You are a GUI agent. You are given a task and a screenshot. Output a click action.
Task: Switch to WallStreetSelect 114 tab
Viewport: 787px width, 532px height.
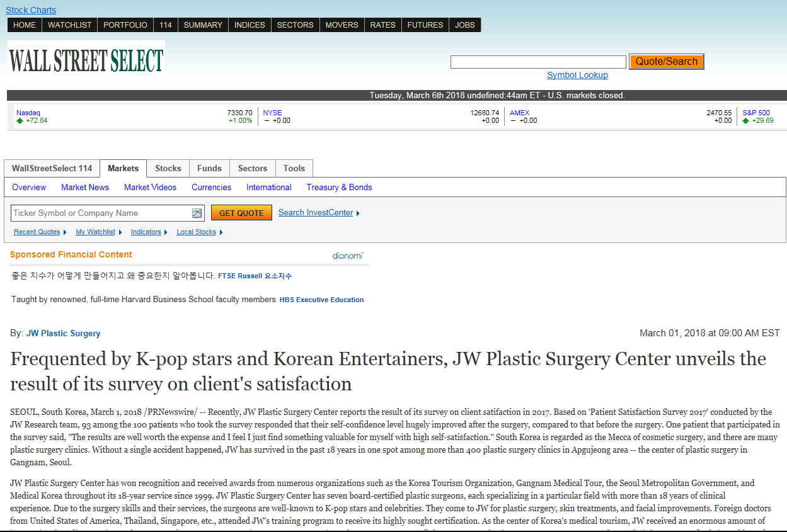[x=52, y=169]
